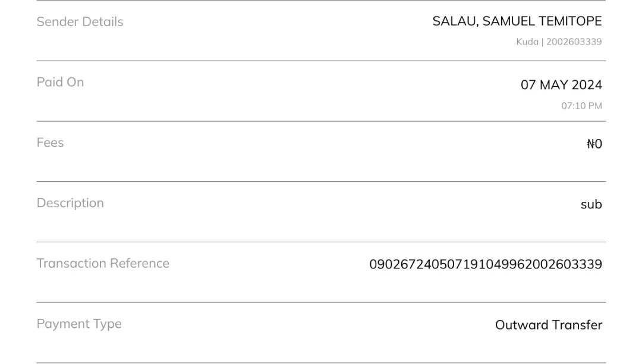
Task: Tap the 07:10 PM payment time
Action: [x=581, y=106]
